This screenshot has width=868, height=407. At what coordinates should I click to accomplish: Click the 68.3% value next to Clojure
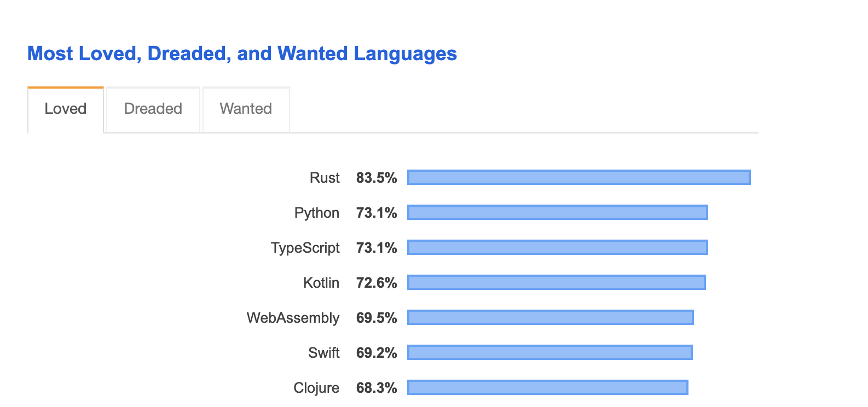376,388
